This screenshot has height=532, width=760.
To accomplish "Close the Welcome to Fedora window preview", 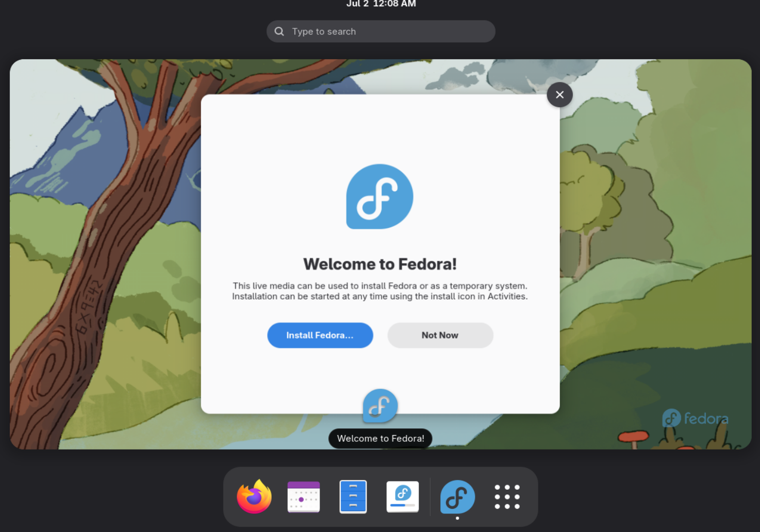I will 559,95.
